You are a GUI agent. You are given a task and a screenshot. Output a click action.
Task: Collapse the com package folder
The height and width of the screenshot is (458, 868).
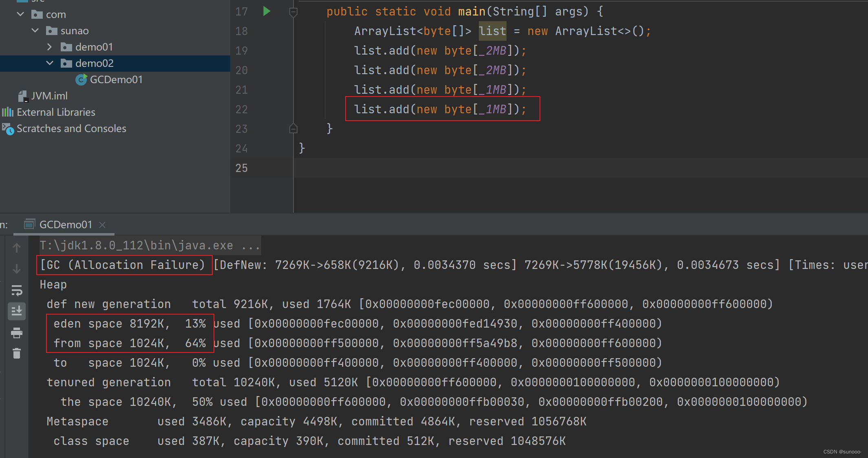(20, 14)
